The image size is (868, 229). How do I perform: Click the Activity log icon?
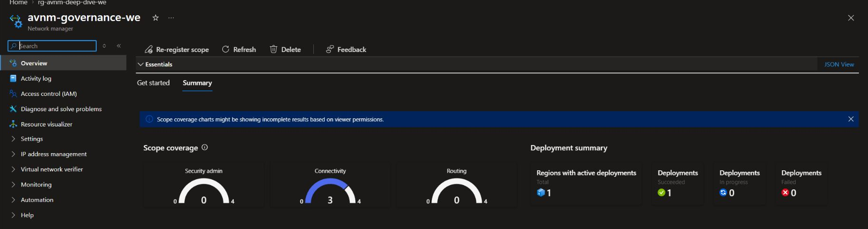pyautogui.click(x=13, y=78)
